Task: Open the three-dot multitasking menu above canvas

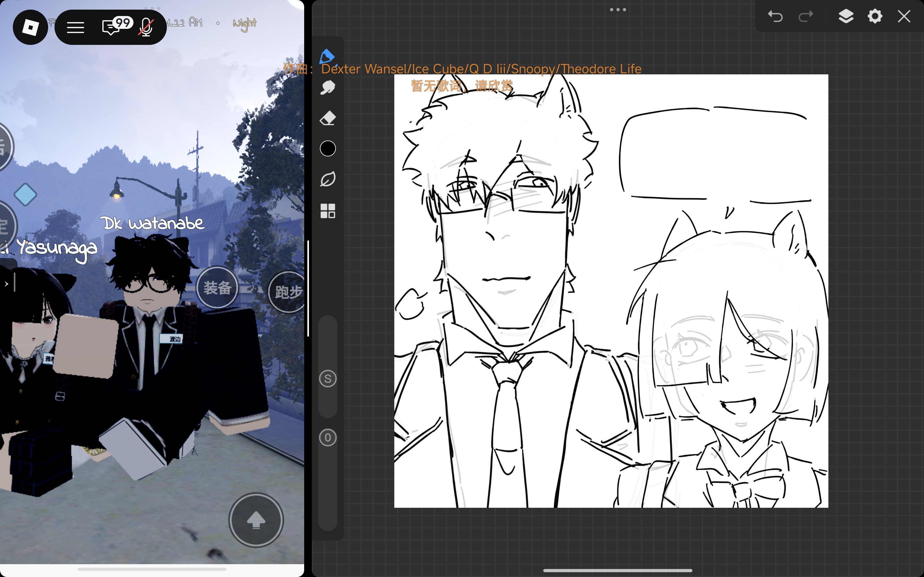Action: [x=618, y=10]
